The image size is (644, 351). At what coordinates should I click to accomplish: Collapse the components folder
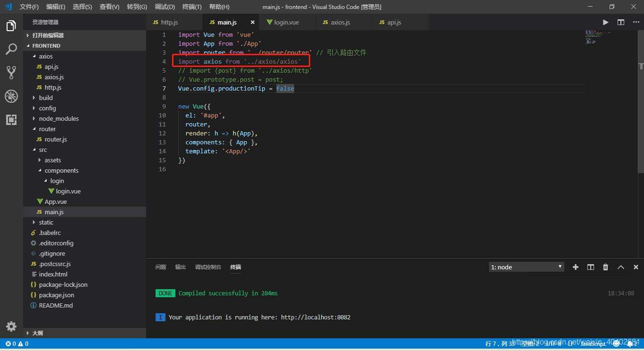click(x=85, y=170)
